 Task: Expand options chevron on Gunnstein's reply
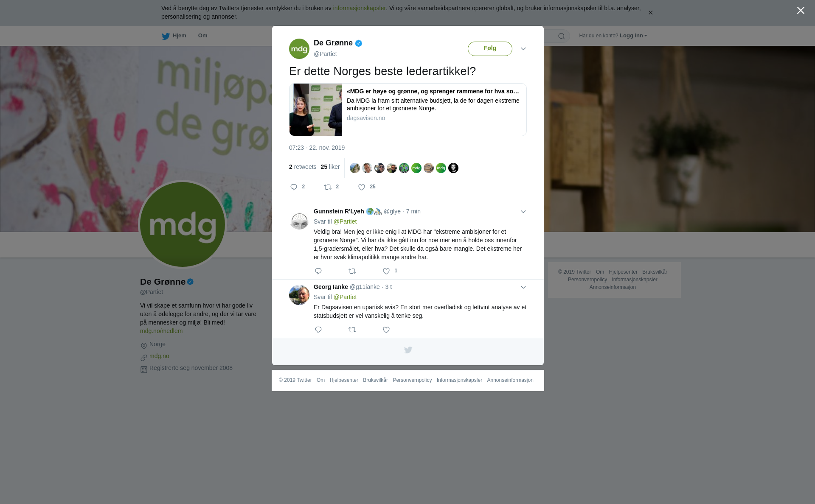[523, 212]
